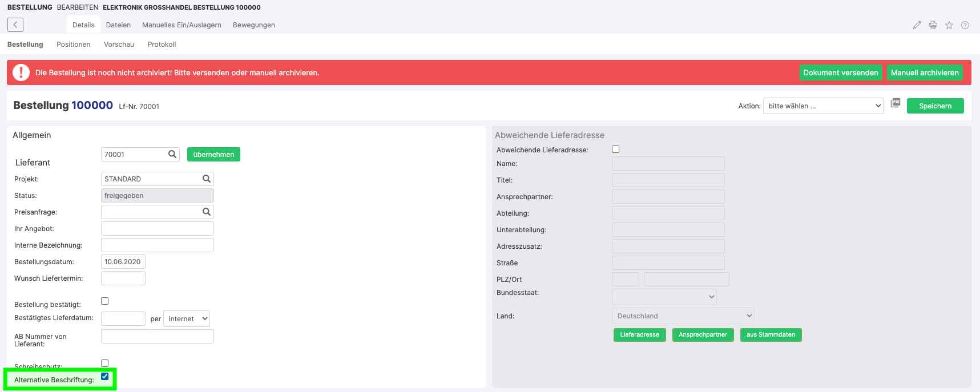Image resolution: width=980 pixels, height=392 pixels.
Task: Click the search magnifier in Preisanfrage field
Action: pyautogui.click(x=207, y=212)
